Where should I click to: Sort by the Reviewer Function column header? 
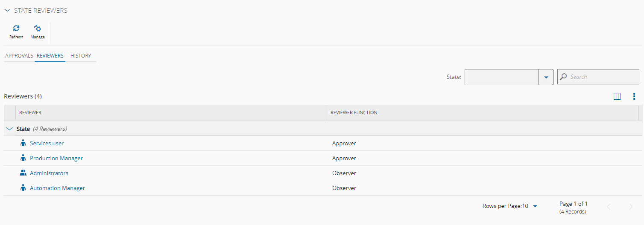click(x=354, y=112)
